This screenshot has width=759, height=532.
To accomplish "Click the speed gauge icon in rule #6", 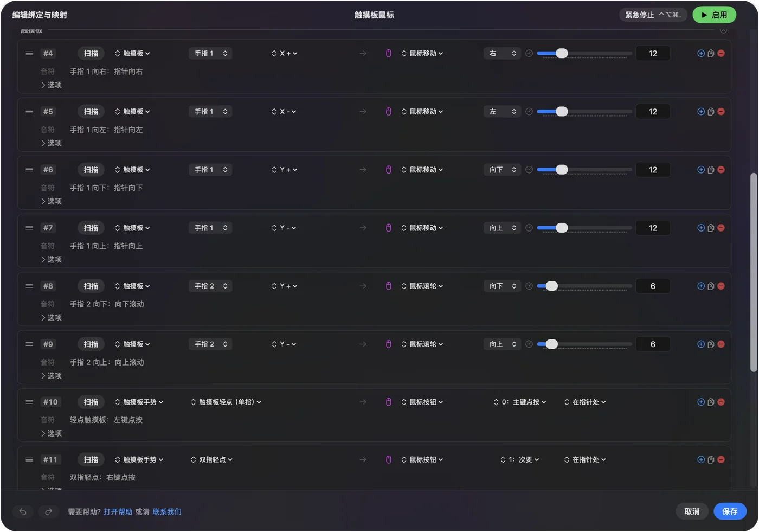I will point(529,170).
